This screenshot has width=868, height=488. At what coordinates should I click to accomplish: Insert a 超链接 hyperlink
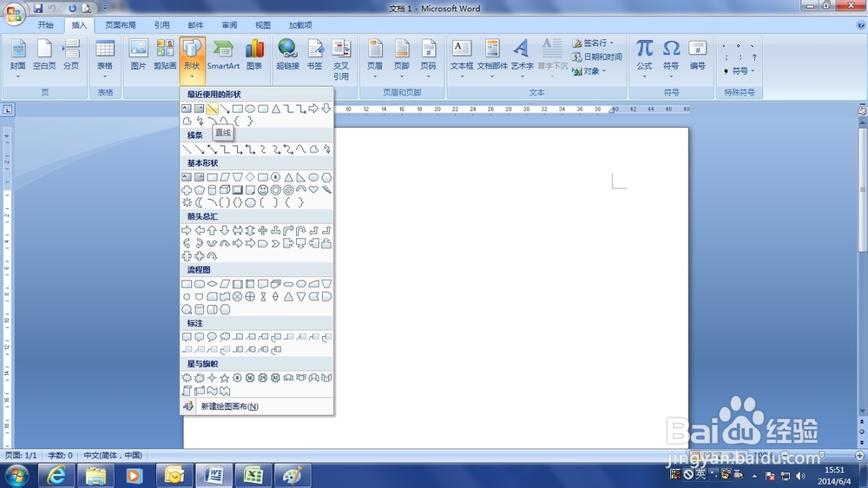pyautogui.click(x=288, y=55)
